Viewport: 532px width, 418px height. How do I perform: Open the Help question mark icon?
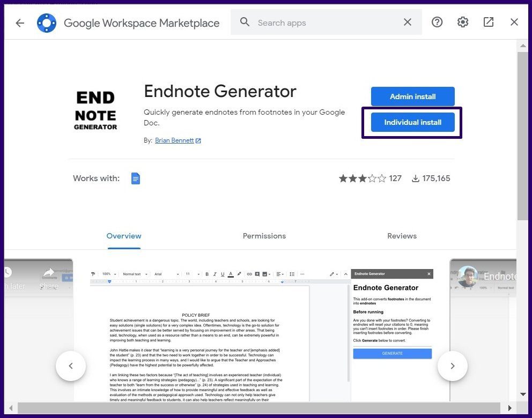437,23
